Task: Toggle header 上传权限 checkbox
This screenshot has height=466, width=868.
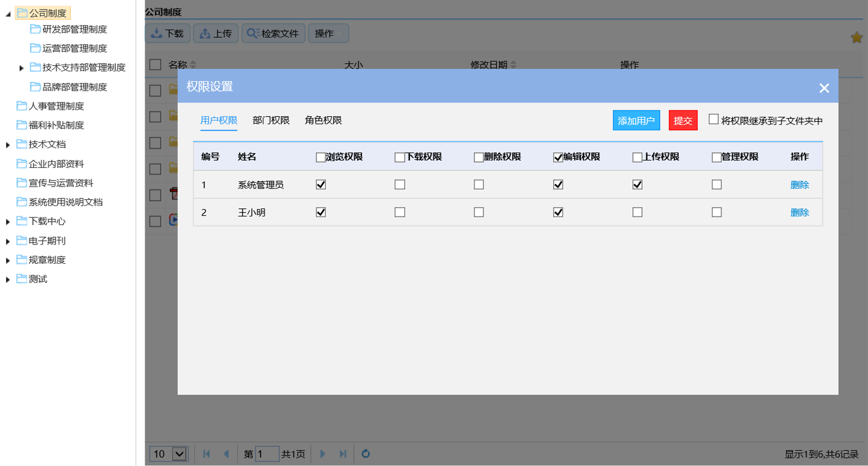Action: click(x=637, y=157)
